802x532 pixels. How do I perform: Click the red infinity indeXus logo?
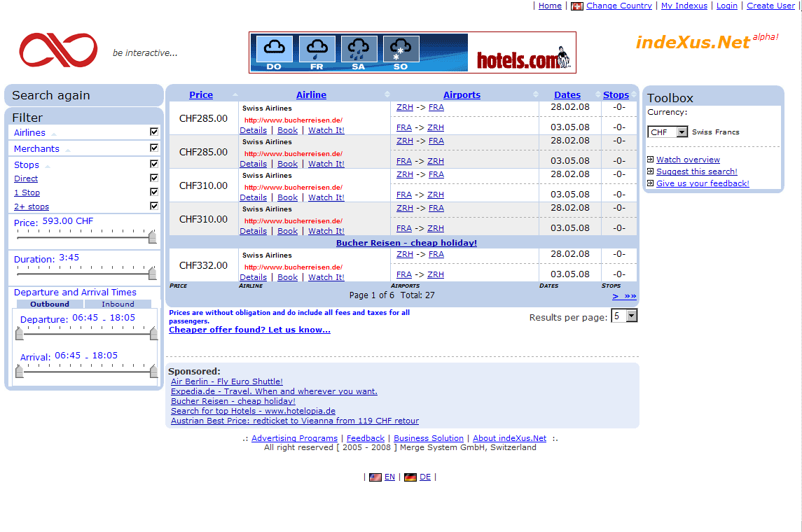pyautogui.click(x=58, y=50)
